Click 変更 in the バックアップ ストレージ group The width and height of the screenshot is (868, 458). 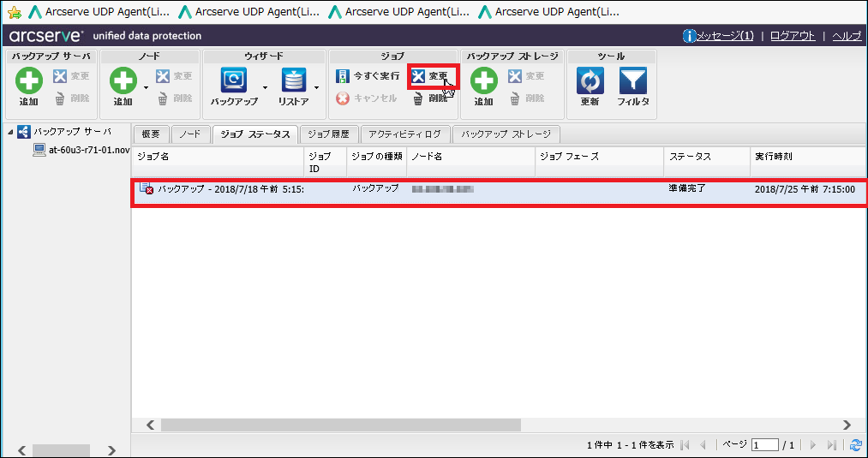point(526,76)
